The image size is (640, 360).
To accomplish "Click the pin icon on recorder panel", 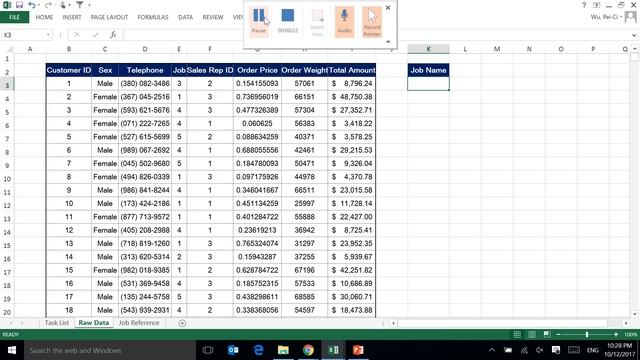I will pyautogui.click(x=388, y=42).
